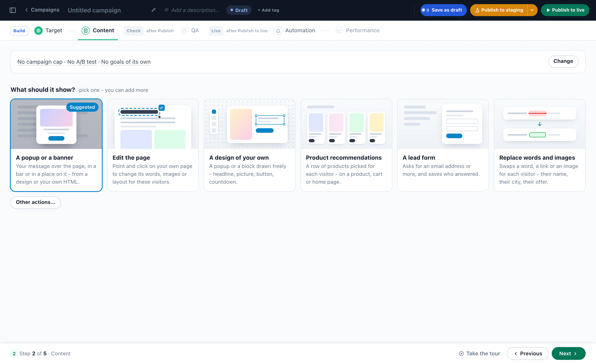Click the Change settings button
Screen dimensions: 596x364
point(563,61)
